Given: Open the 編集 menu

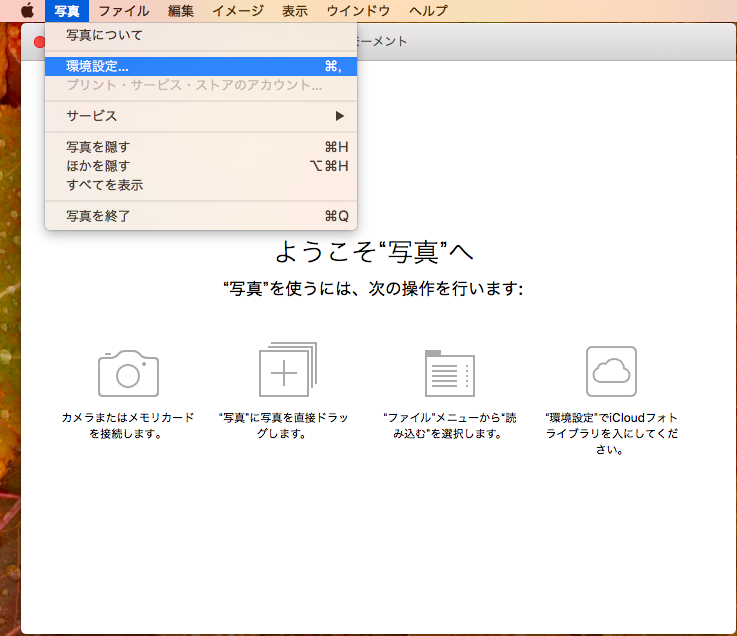Looking at the screenshot, I should point(181,11).
